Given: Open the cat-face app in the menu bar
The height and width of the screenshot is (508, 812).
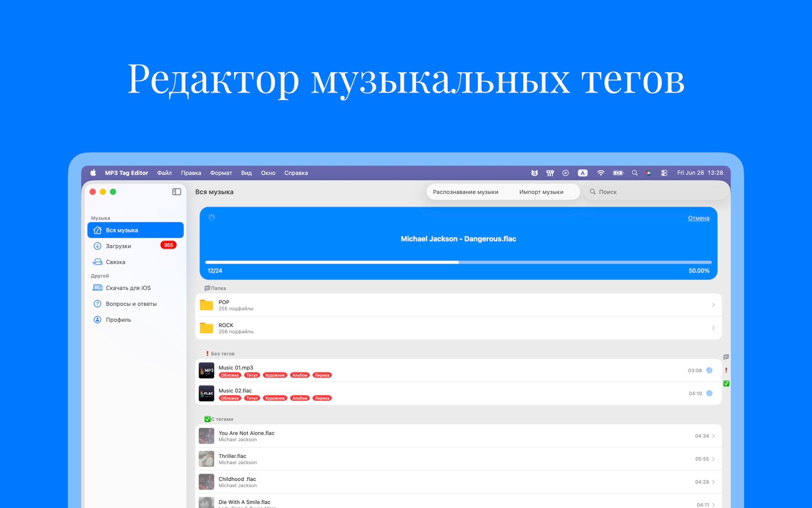Looking at the screenshot, I should pyautogui.click(x=535, y=173).
